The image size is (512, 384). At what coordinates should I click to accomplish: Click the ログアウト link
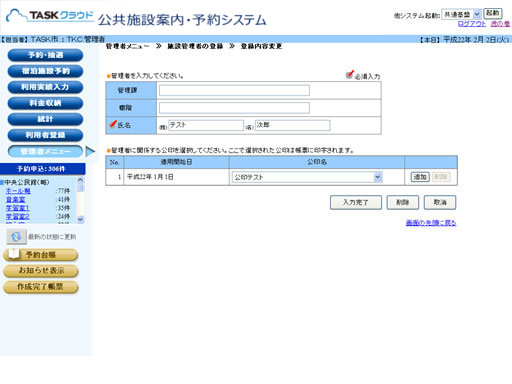[472, 24]
